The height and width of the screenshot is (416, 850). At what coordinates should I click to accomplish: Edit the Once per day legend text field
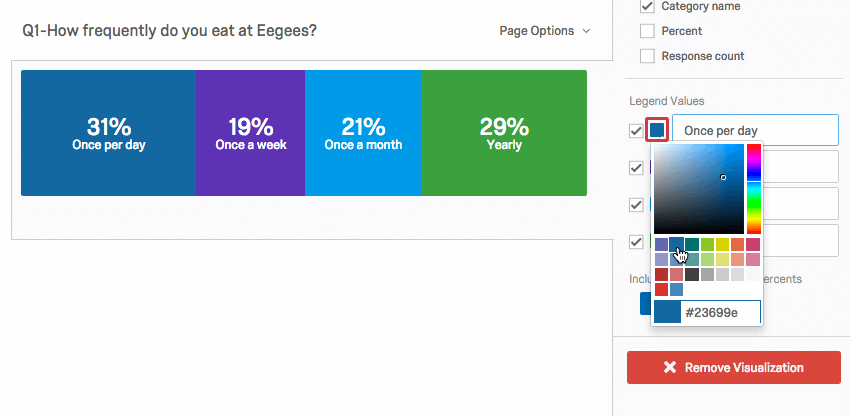[755, 130]
